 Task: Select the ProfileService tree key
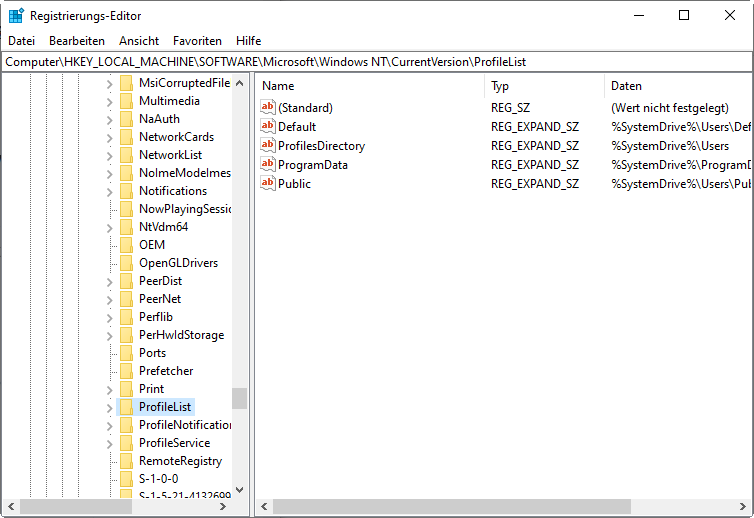pyautogui.click(x=174, y=443)
